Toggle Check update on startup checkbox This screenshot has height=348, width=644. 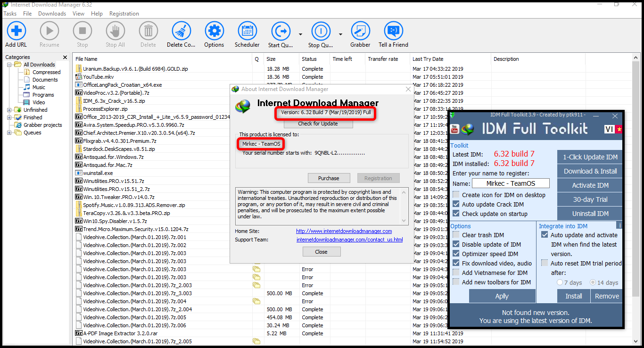pos(456,214)
